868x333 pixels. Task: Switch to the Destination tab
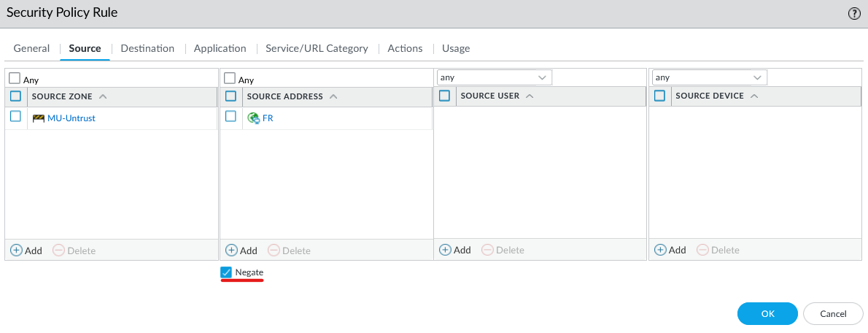click(x=147, y=48)
